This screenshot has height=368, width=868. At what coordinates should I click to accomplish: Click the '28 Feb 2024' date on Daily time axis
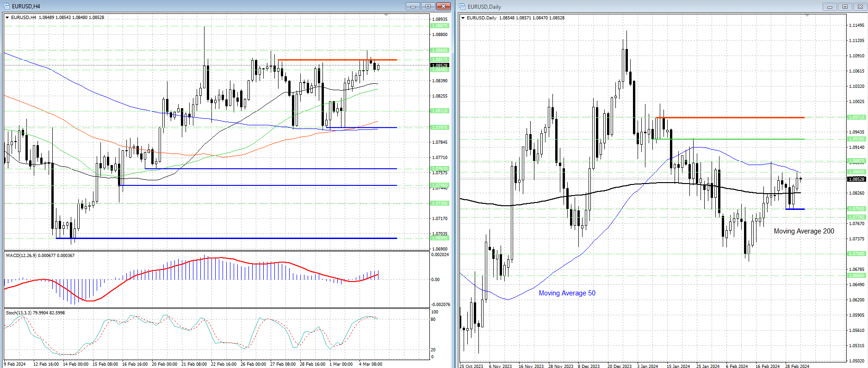(797, 366)
